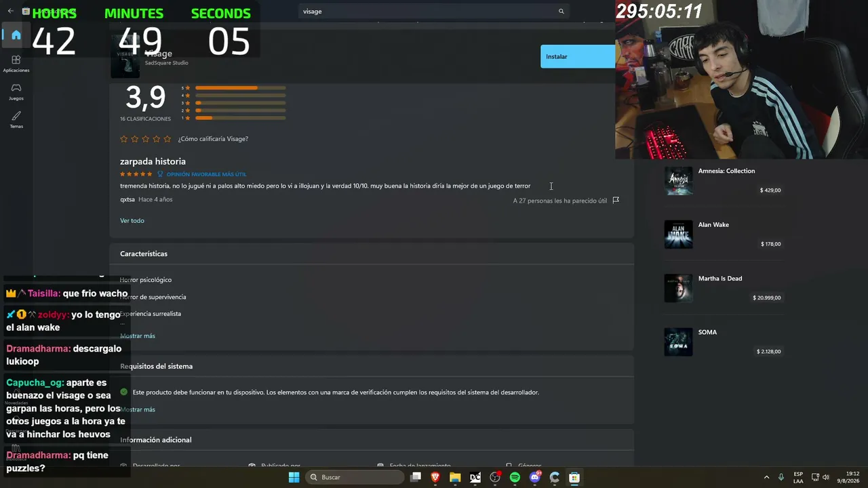
Task: Open Amnesia: Collection game thumbnail
Action: (x=678, y=180)
